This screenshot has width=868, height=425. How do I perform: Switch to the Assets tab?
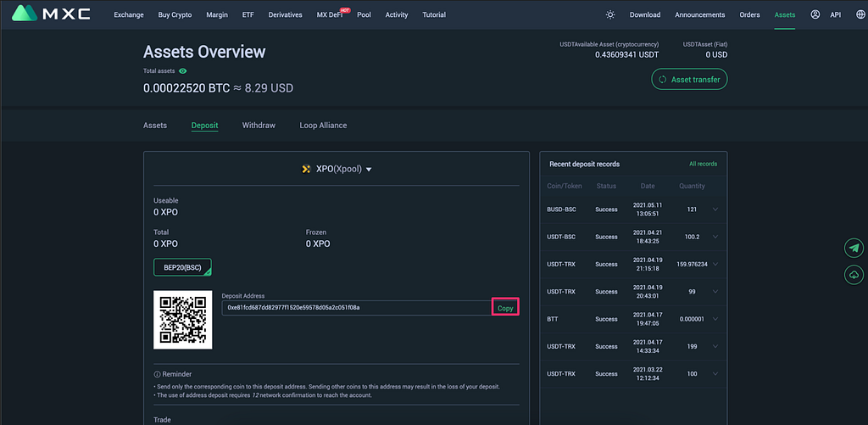click(x=155, y=126)
